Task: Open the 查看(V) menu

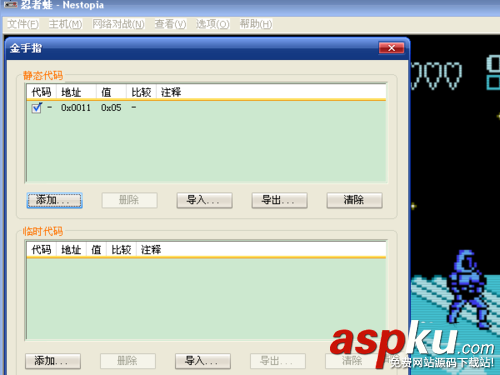Action: [x=170, y=24]
